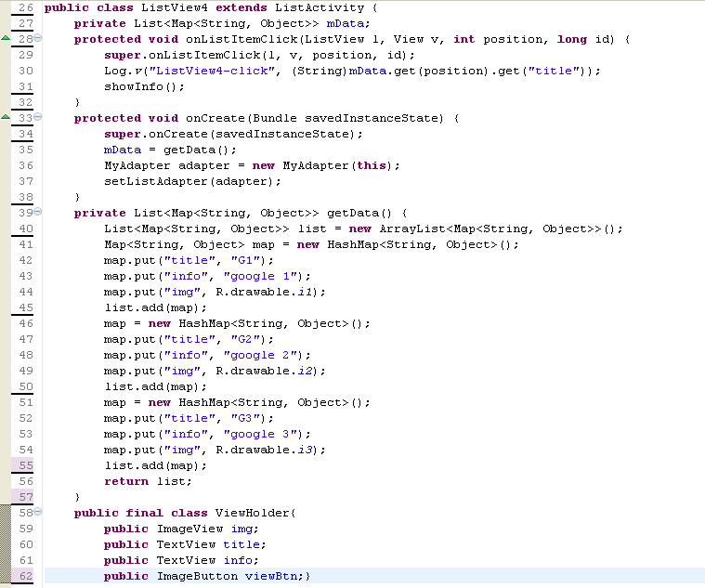This screenshot has height=588, width=705.
Task: Click the class name ListView4 on line 26
Action: [x=175, y=7]
